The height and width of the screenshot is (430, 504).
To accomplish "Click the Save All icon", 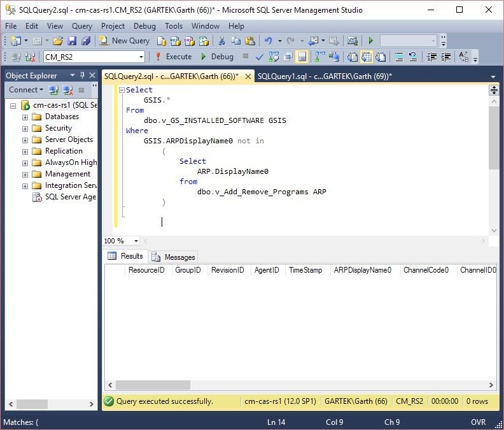I will pyautogui.click(x=86, y=41).
